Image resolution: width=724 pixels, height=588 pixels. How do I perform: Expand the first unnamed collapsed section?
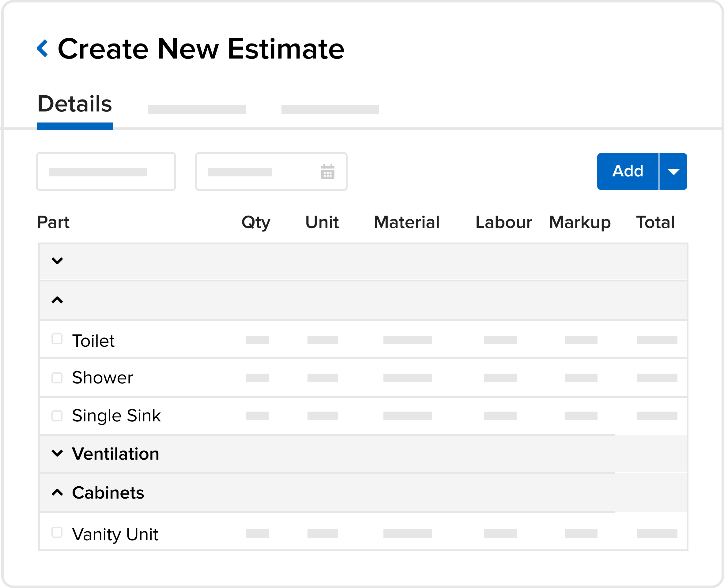pyautogui.click(x=57, y=261)
